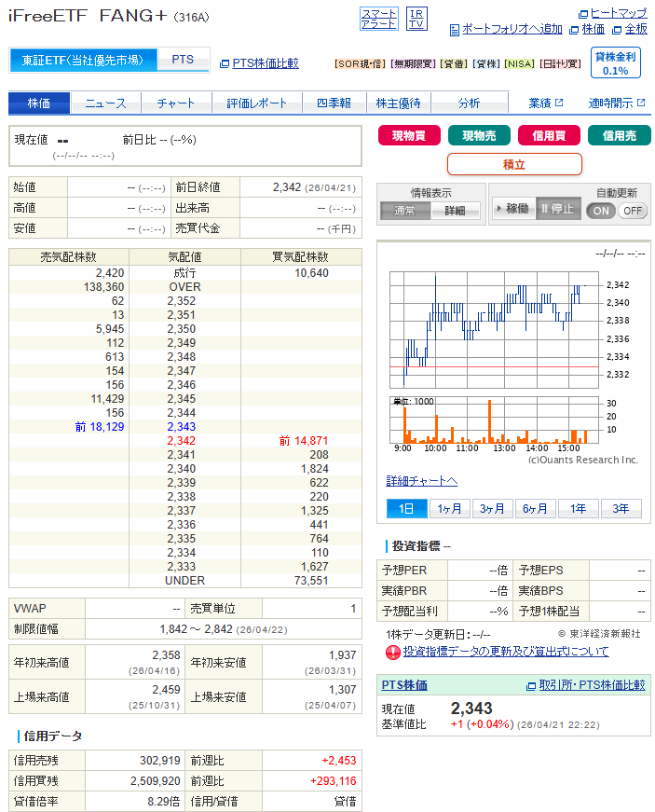This screenshot has width=655, height=812.
Task: Click the Smart Alert icon
Action: pos(378,19)
